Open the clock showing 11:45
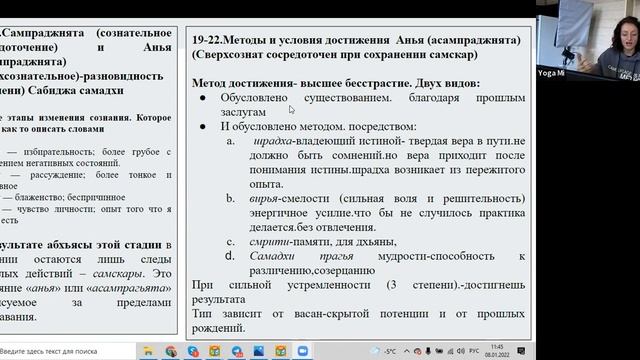 coord(497,351)
